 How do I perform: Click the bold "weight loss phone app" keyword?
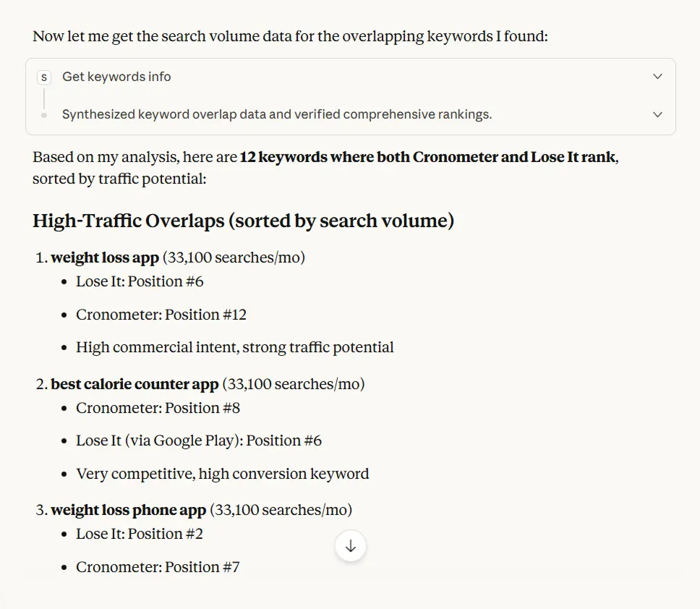click(x=128, y=510)
